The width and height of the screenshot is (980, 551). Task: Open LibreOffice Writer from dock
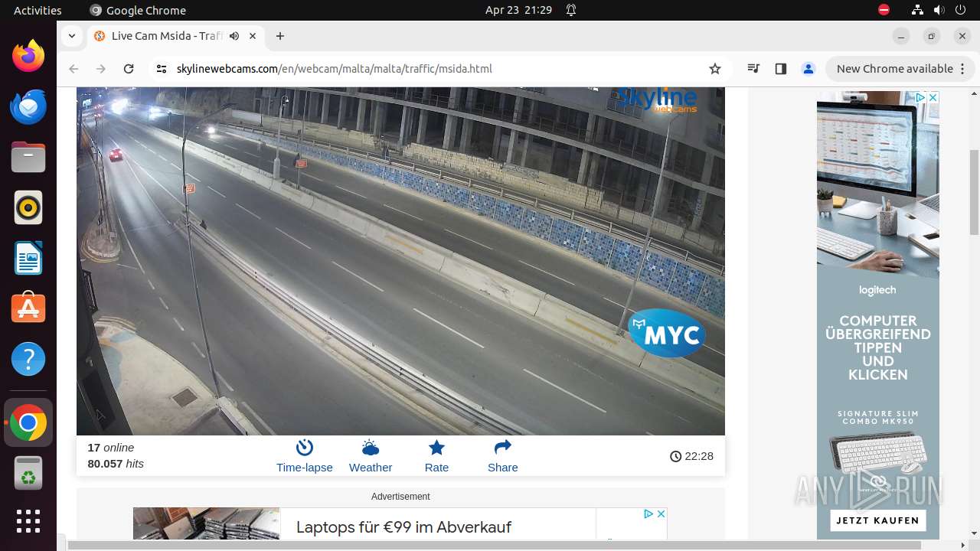point(28,258)
